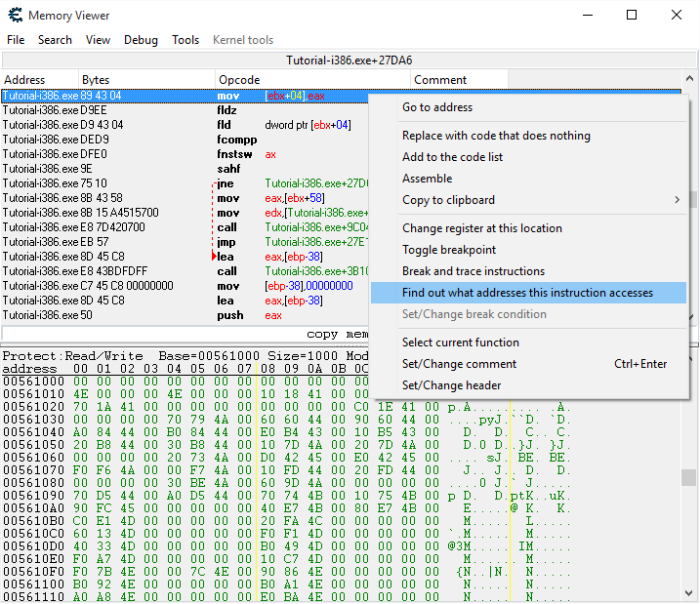Screen dimensions: 700x604
Task: Open the Tools menu
Action: pyautogui.click(x=185, y=40)
